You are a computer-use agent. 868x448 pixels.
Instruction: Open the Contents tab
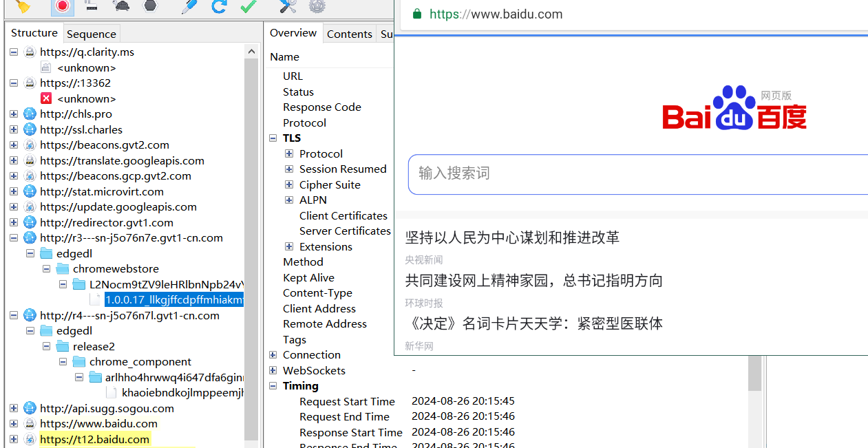[x=350, y=34]
